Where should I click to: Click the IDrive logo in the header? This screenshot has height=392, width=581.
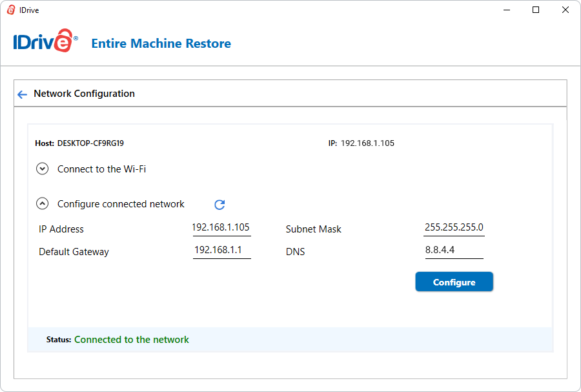tap(46, 41)
